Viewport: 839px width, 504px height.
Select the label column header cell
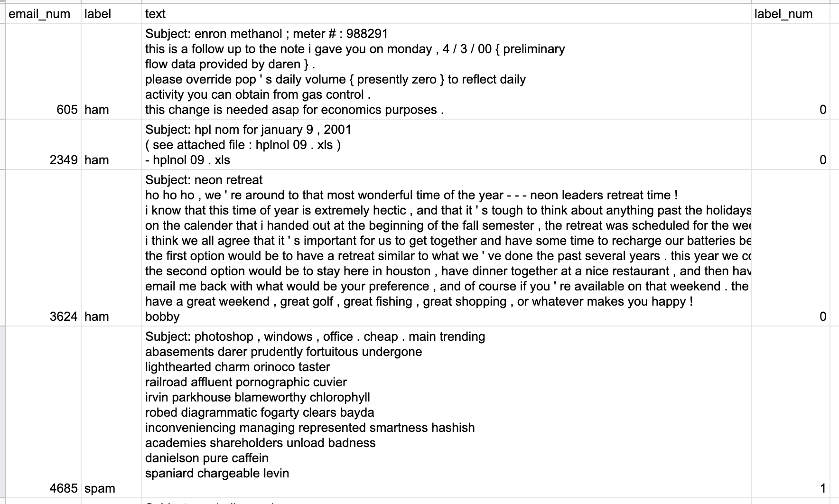pos(112,14)
